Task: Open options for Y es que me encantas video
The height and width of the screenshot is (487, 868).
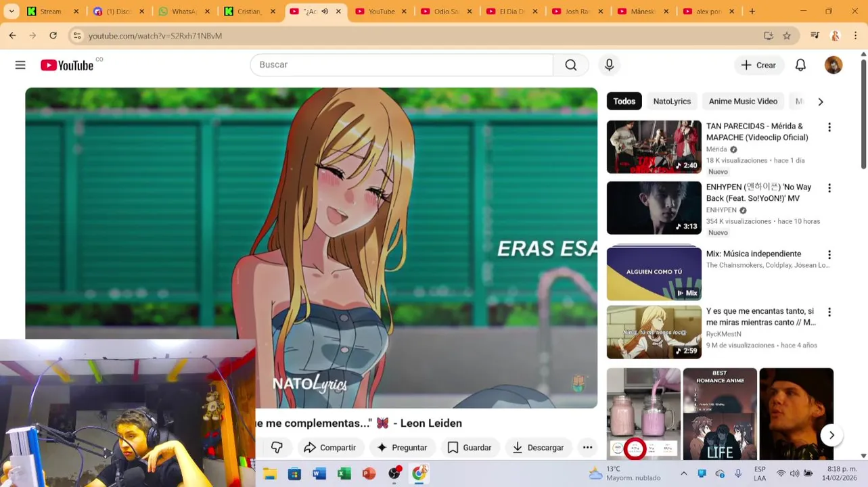Action: coord(829,312)
